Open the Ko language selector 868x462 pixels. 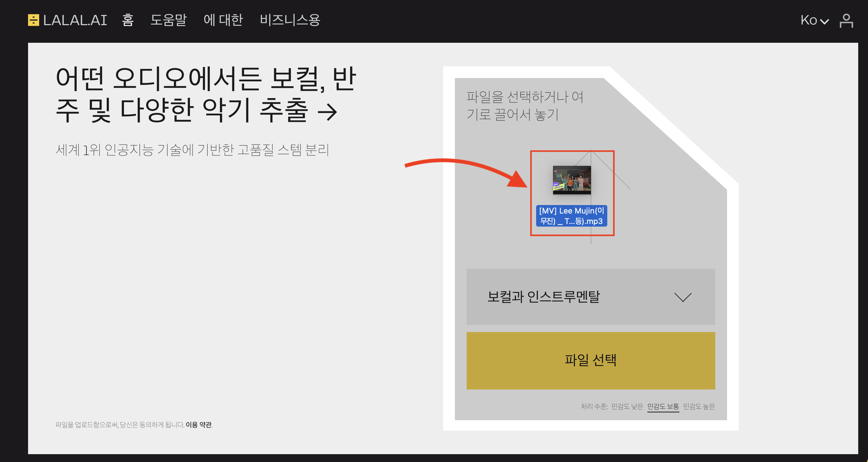pos(809,20)
